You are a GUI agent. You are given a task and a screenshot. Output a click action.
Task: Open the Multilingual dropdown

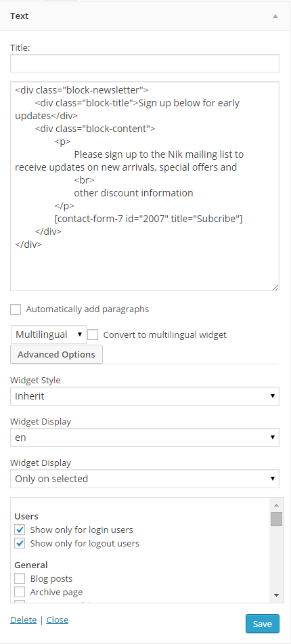pyautogui.click(x=49, y=335)
